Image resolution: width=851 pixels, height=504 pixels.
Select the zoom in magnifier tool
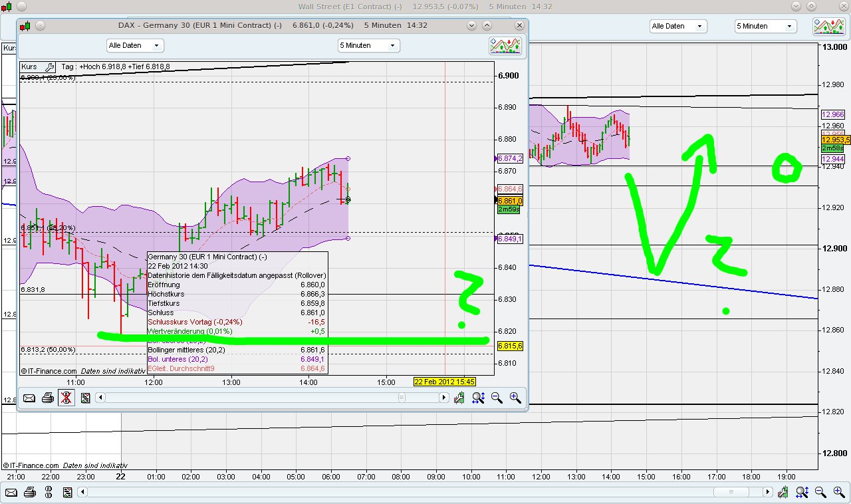(515, 398)
